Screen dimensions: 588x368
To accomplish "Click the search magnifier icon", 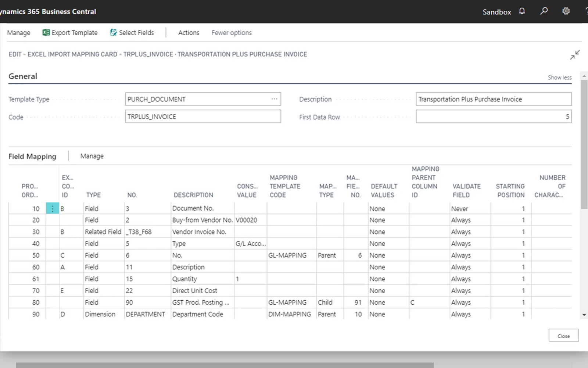I will pos(544,11).
